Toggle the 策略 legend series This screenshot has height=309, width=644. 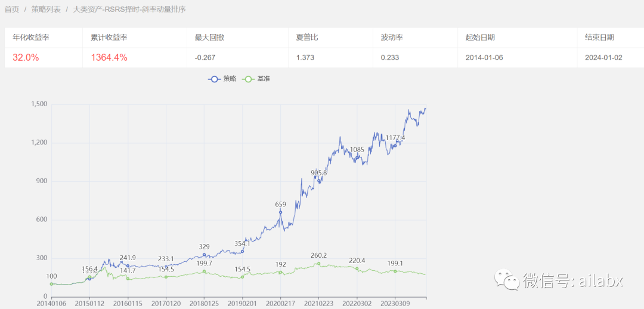point(222,79)
